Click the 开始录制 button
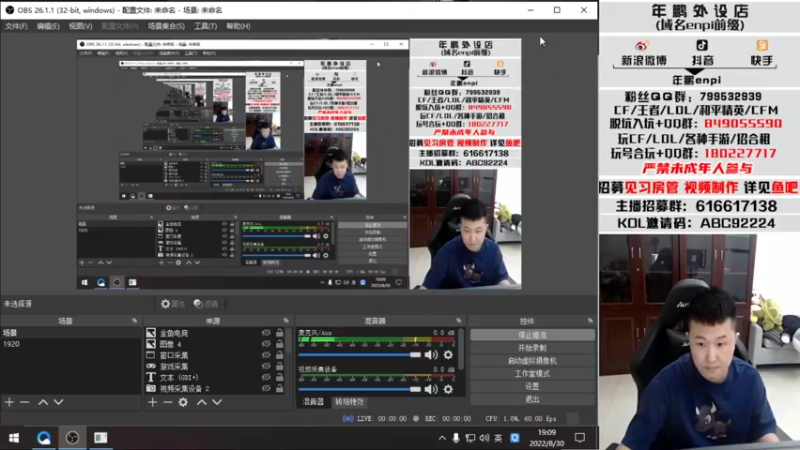800x450 pixels. click(x=532, y=348)
